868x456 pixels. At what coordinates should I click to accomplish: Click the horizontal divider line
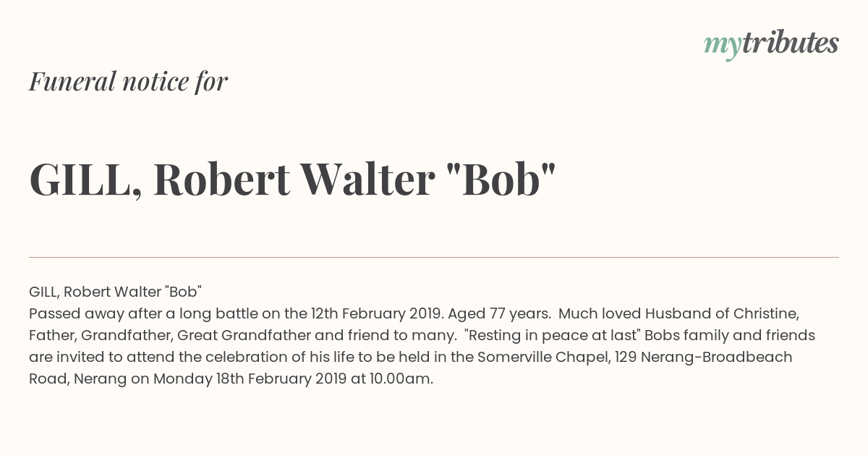pyautogui.click(x=434, y=257)
